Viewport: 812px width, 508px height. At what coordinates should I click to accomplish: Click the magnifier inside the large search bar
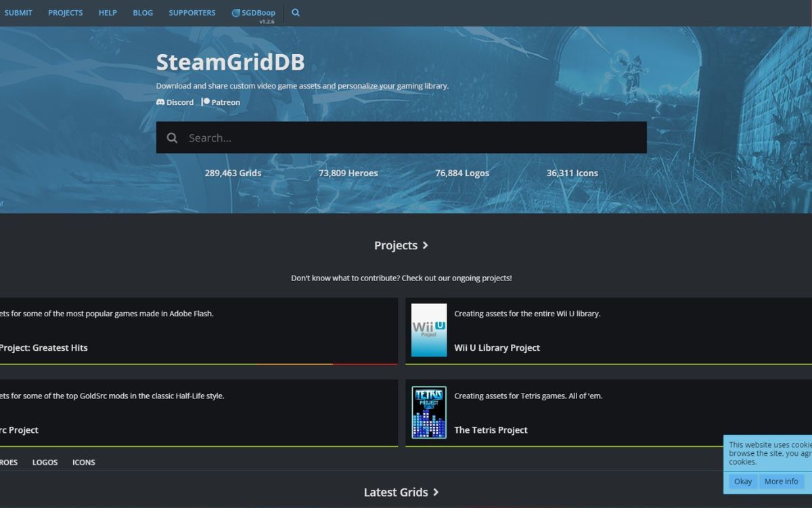click(x=172, y=137)
